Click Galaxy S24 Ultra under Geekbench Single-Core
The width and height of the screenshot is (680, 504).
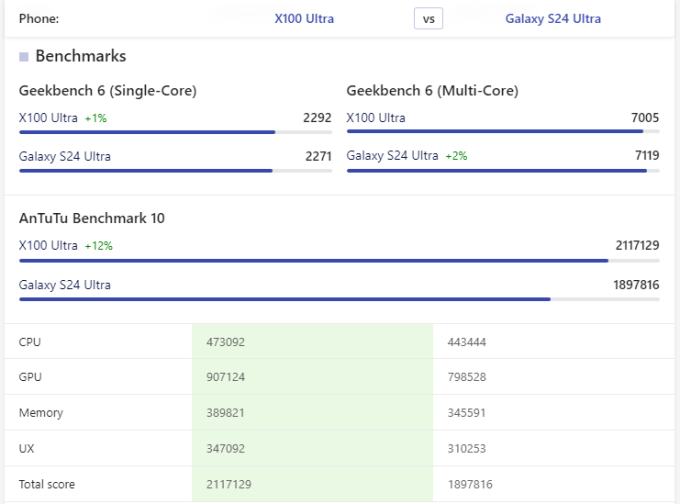tap(65, 156)
